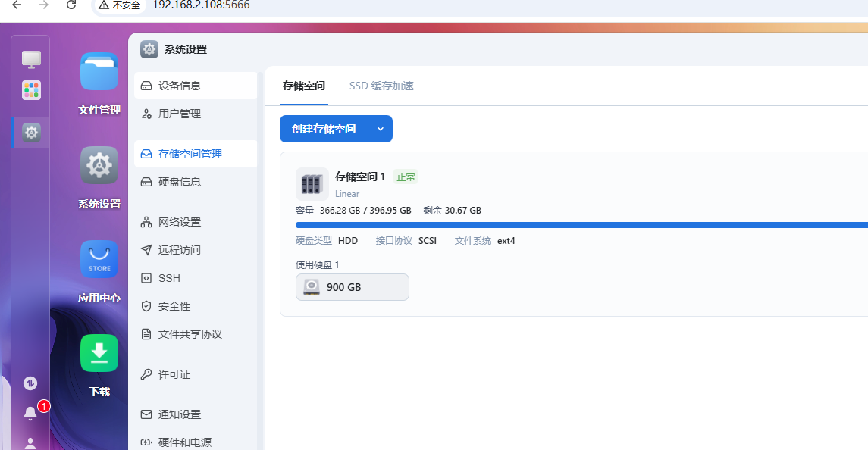Viewport: 868px width, 450px height.
Task: Select the system settings gear in dock
Action: [x=31, y=133]
